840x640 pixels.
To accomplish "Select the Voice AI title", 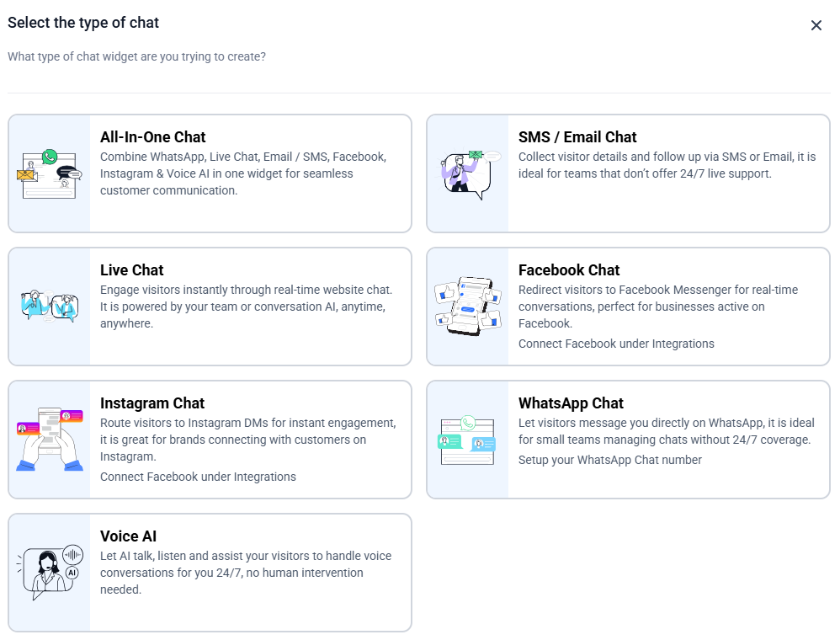I will point(128,536).
